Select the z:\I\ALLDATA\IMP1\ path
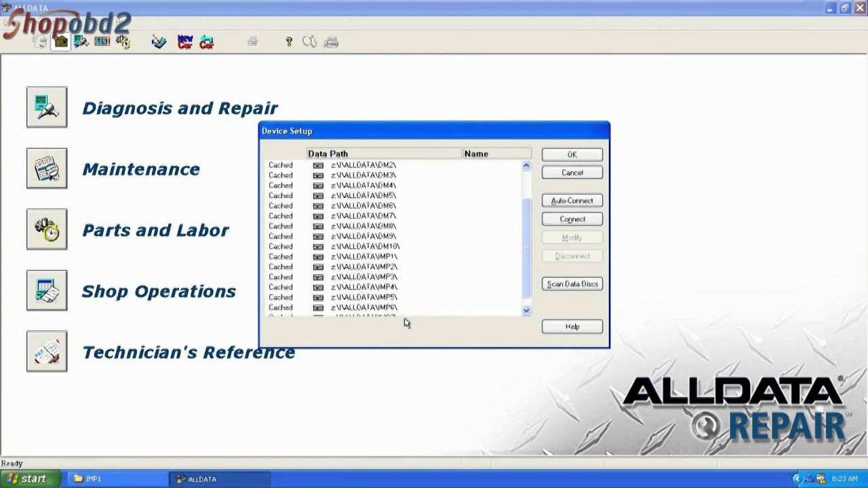This screenshot has height=488, width=868. tap(364, 257)
